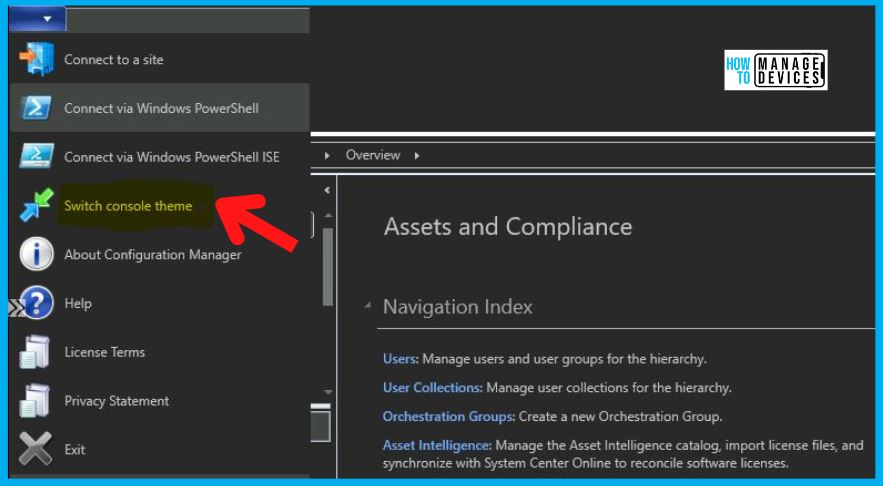
Task: Click the Windows PowerShell icon
Action: [x=37, y=108]
